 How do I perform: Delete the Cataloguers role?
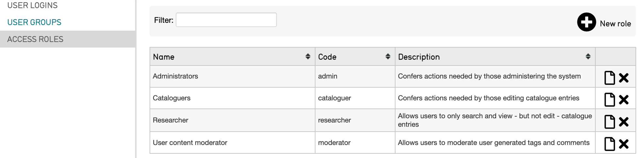coord(624,100)
